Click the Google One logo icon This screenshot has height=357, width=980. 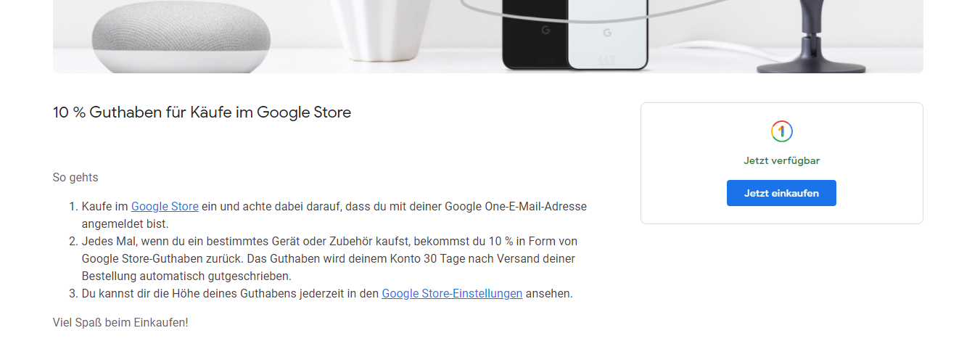(x=781, y=131)
